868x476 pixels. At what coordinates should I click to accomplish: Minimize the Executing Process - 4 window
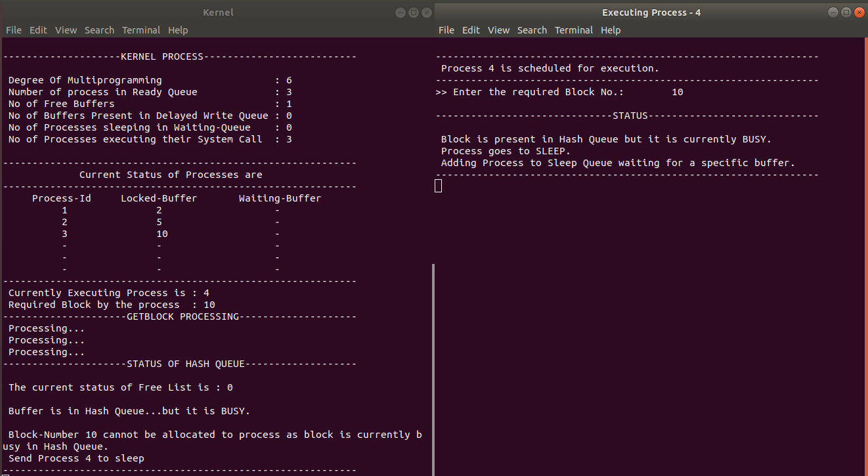pos(832,12)
